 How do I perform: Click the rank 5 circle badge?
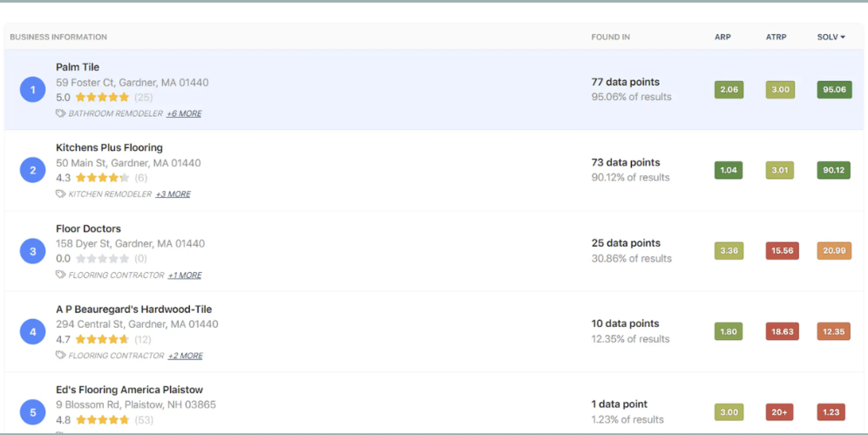pos(33,412)
